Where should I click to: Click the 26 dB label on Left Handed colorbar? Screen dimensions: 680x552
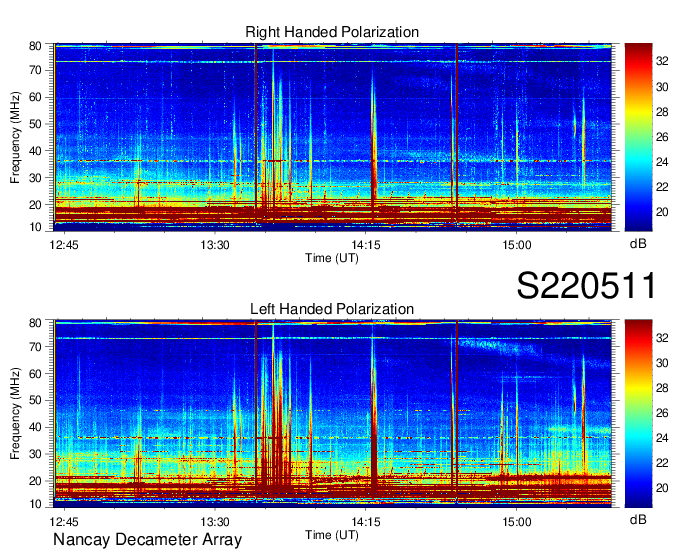tap(662, 413)
